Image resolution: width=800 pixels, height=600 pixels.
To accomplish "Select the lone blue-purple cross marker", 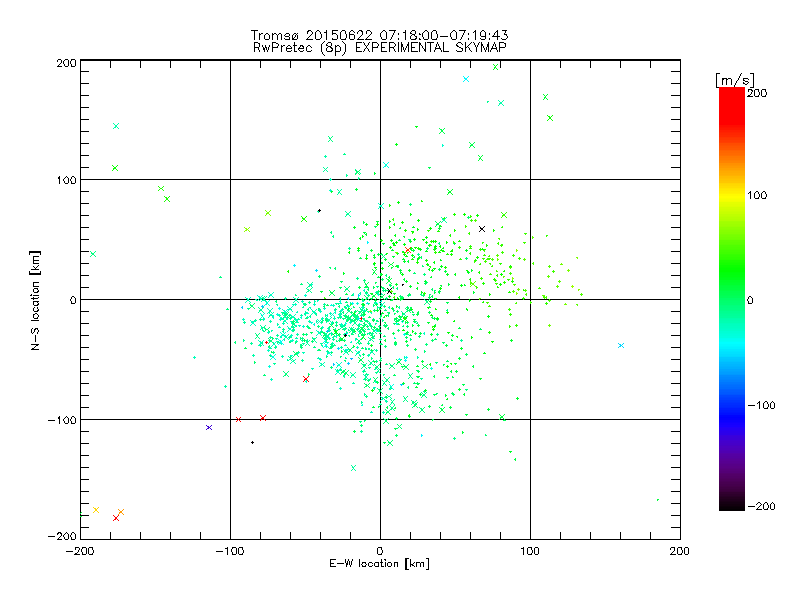I will (209, 428).
